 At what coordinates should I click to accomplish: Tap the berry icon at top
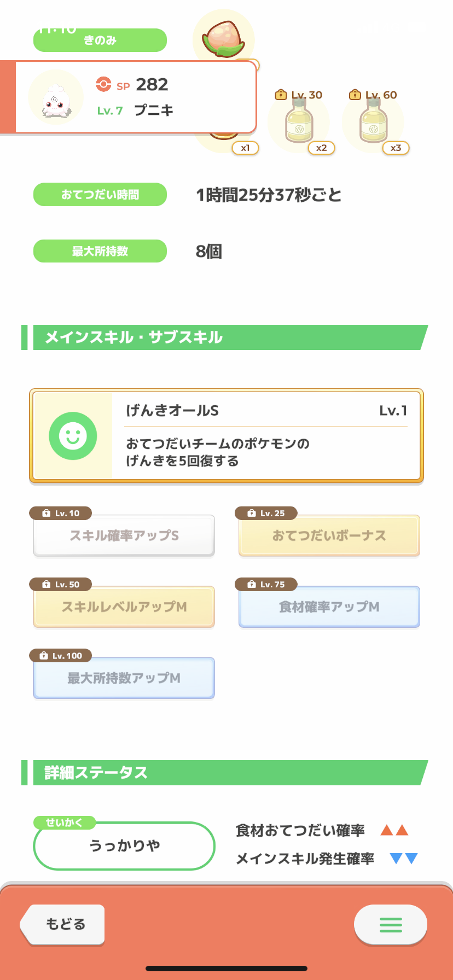click(x=223, y=38)
